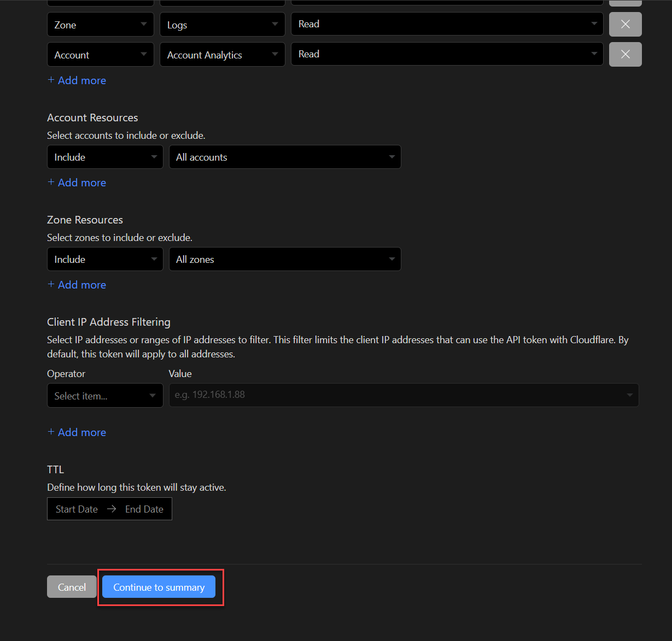Screen dimensions: 672x641
Task: Open the All accounts selector
Action: 285,157
